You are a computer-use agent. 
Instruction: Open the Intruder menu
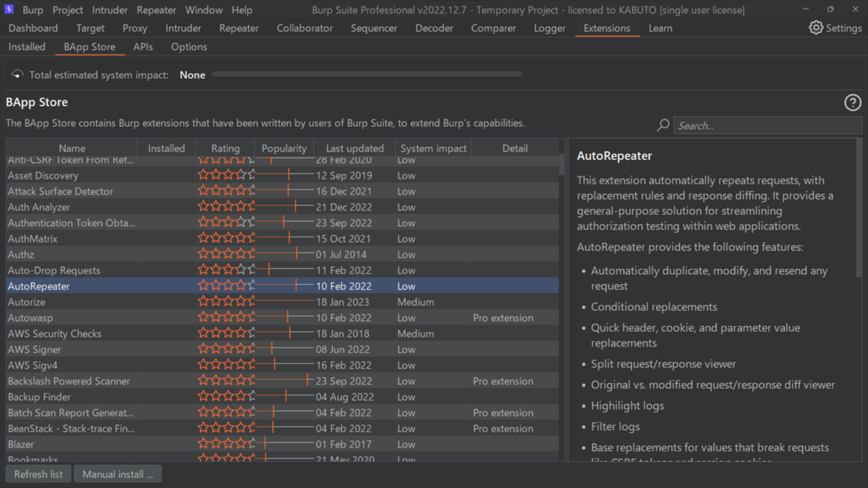point(110,10)
